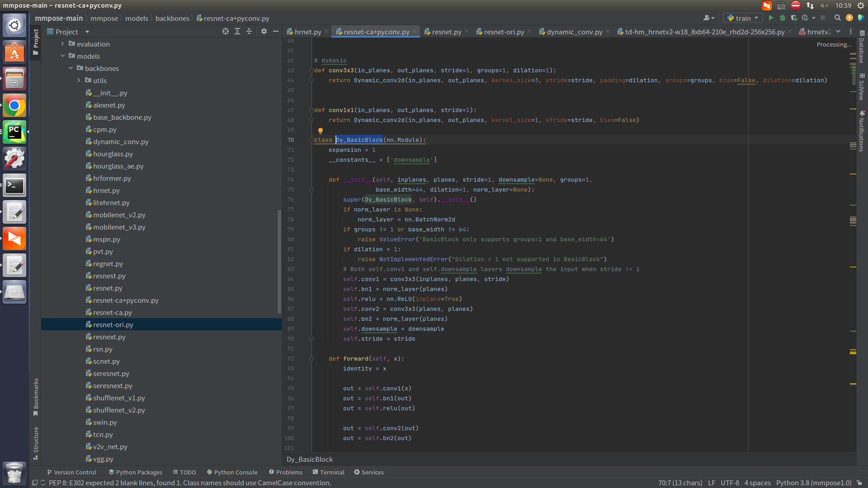
Task: Open Project panel settings gear
Action: (x=264, y=32)
